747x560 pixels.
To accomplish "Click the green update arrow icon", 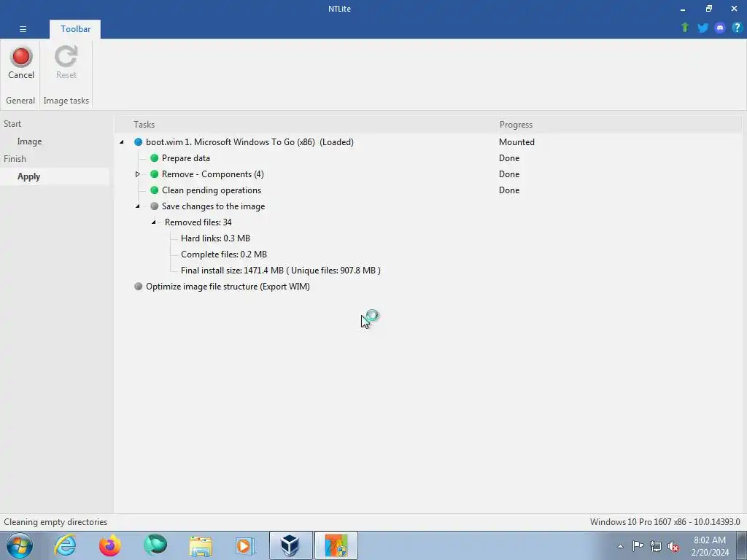I will click(685, 28).
